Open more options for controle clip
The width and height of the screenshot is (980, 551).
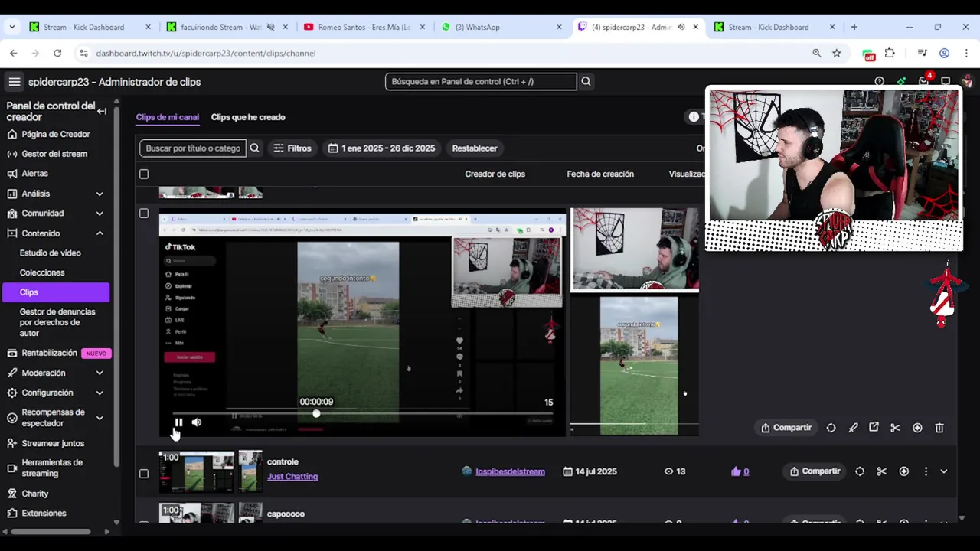[926, 471]
